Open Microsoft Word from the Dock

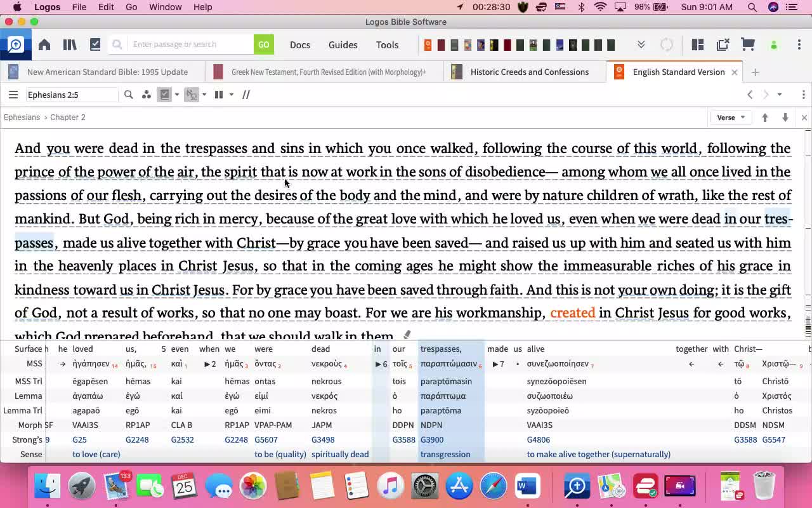pyautogui.click(x=527, y=486)
